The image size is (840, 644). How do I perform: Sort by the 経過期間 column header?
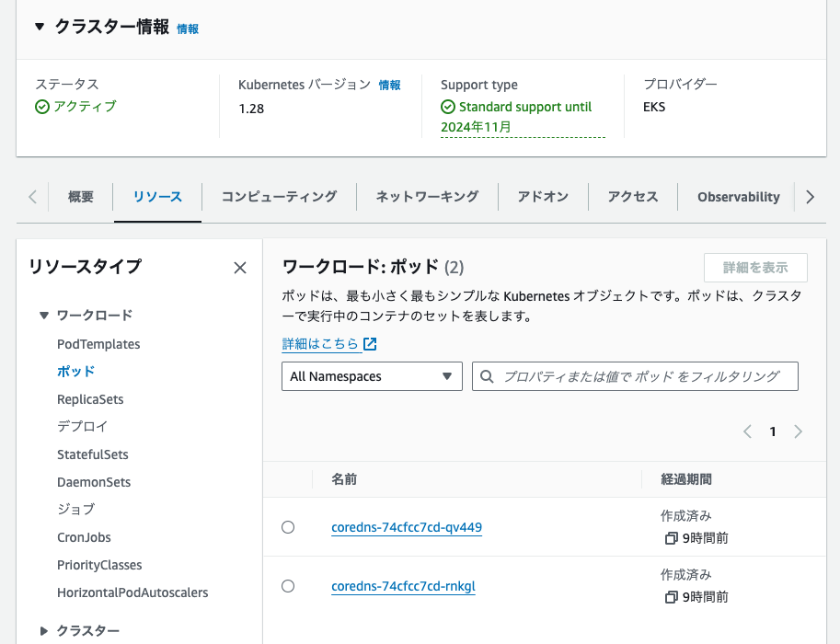(686, 479)
